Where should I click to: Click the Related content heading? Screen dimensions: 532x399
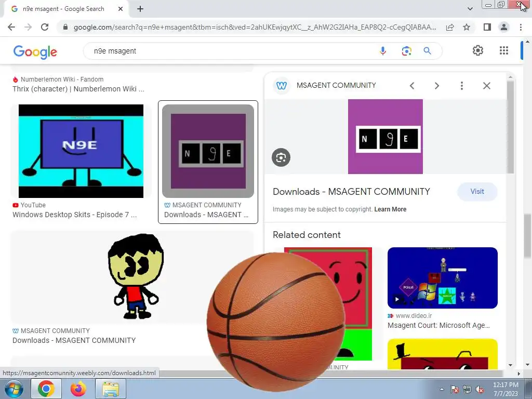tap(307, 235)
